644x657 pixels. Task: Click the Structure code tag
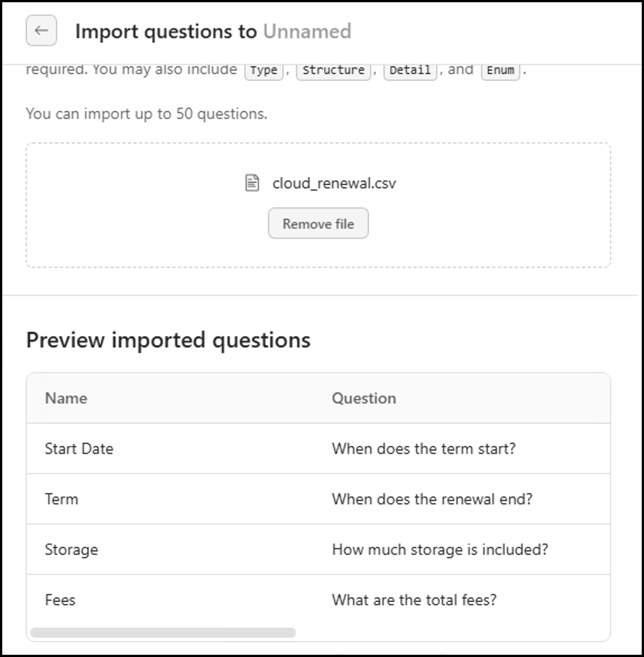coord(333,70)
